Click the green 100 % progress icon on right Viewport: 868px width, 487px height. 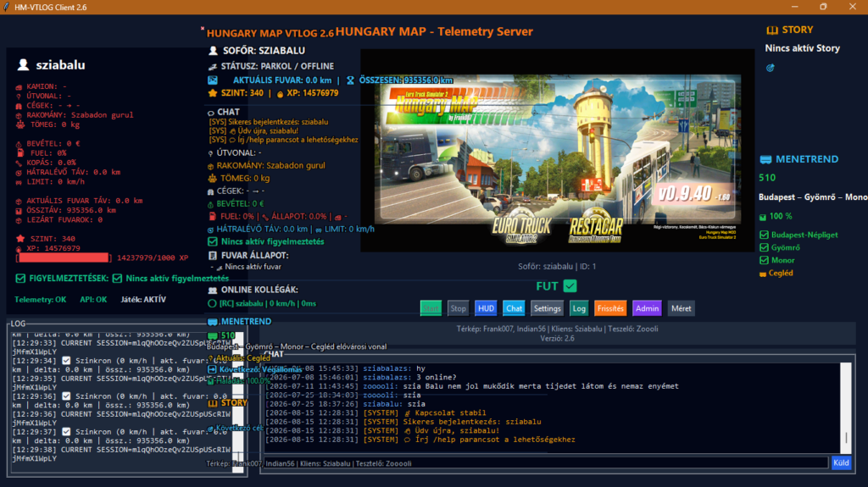click(x=763, y=217)
